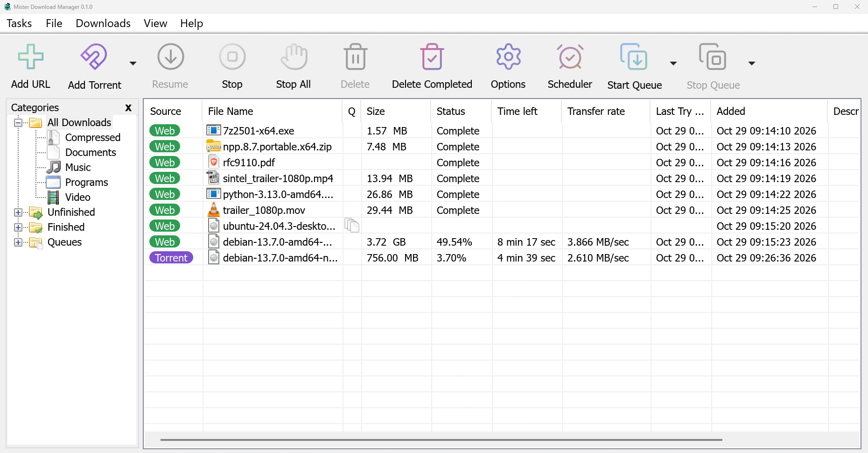Open the Scheduler alarm clock icon
Image resolution: width=868 pixels, height=453 pixels.
tap(570, 57)
